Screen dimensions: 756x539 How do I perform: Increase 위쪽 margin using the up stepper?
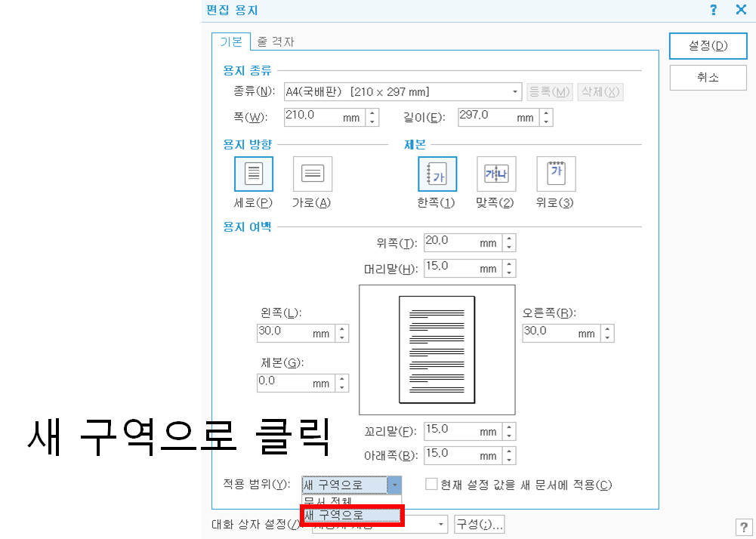click(x=510, y=239)
